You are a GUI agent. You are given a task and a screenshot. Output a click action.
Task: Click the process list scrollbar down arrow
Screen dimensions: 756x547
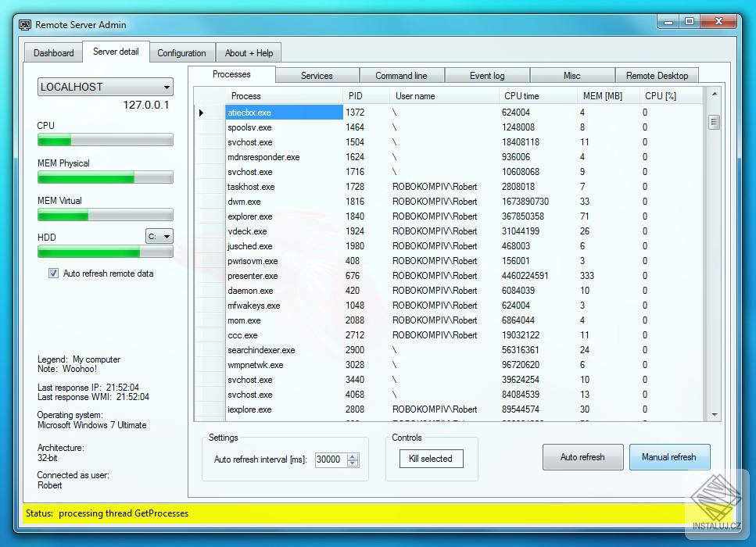[x=714, y=415]
